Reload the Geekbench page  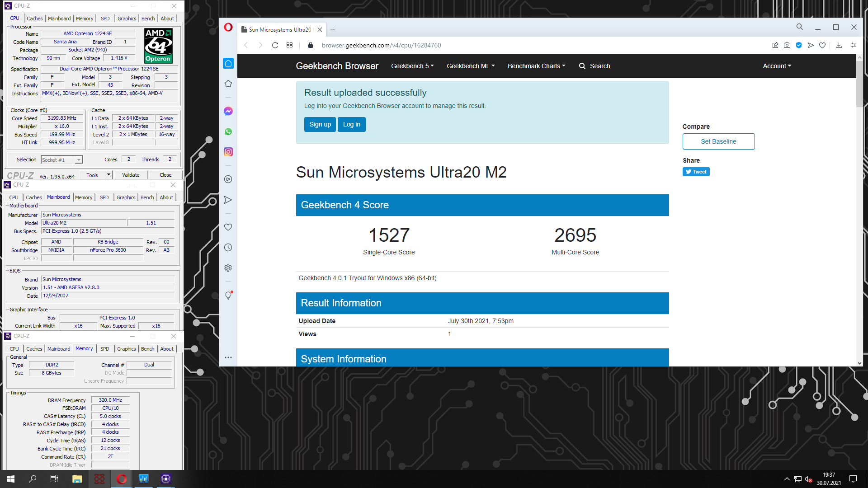pos(275,45)
